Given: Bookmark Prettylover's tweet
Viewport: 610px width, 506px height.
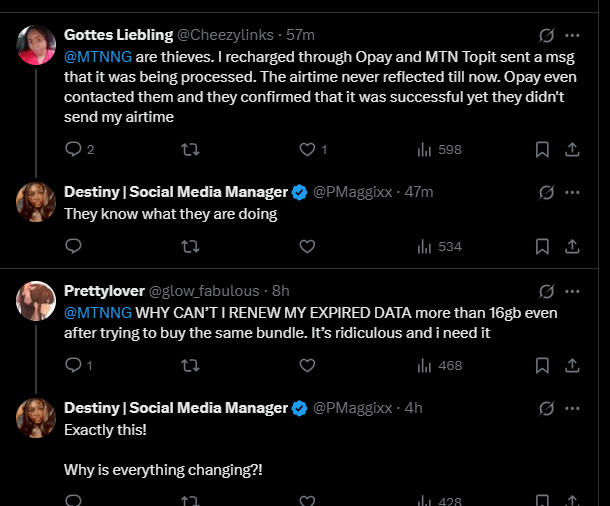Looking at the screenshot, I should click(x=541, y=366).
